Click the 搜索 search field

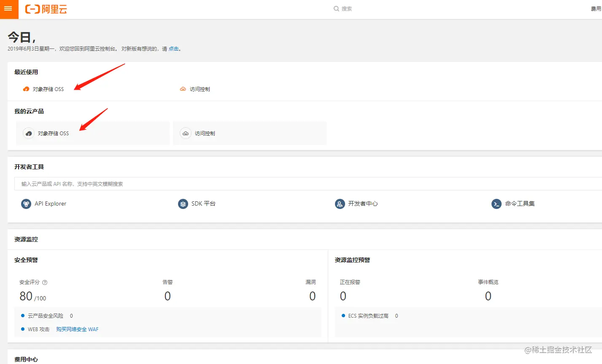pos(346,8)
